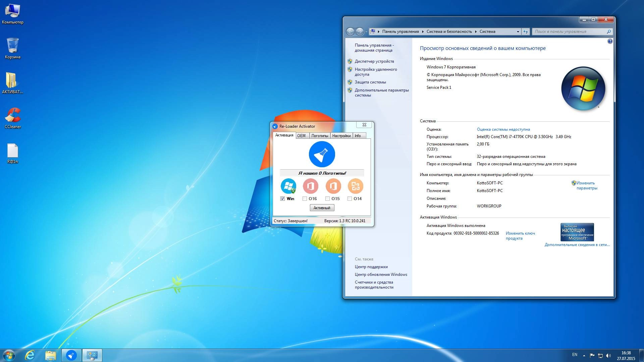The width and height of the screenshot is (644, 362).
Task: Open the volume speaker icon in tray
Action: (x=608, y=355)
